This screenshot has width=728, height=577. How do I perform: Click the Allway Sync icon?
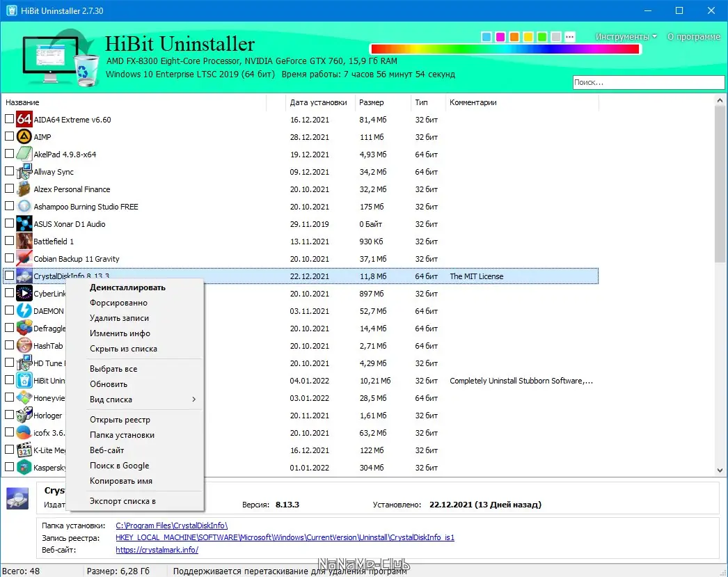(x=24, y=172)
